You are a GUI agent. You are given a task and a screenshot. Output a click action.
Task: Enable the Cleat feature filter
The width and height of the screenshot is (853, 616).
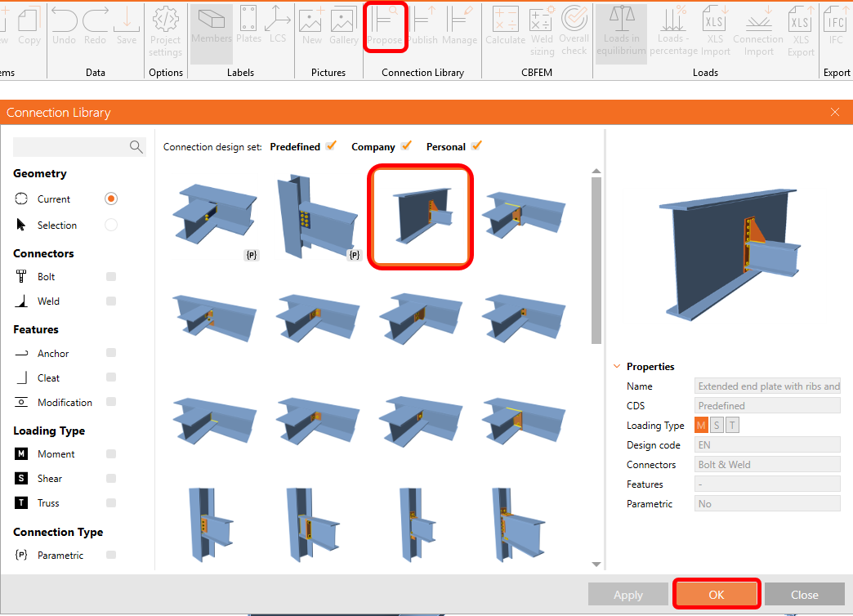111,377
